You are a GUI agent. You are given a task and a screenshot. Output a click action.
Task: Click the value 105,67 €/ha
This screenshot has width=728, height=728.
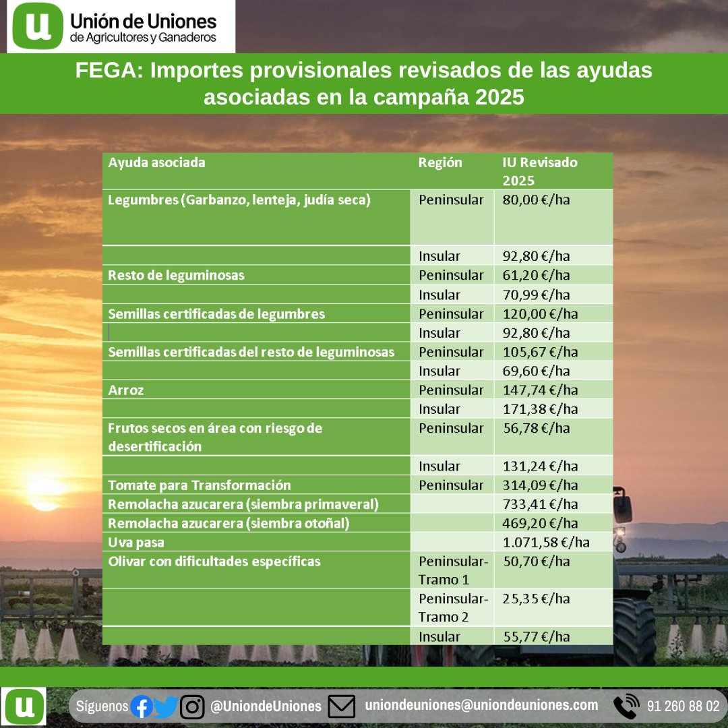[541, 352]
